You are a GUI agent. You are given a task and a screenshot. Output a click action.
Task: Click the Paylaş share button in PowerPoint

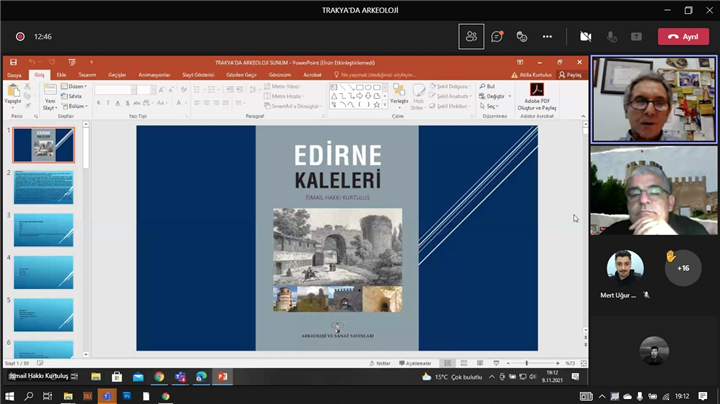point(570,75)
